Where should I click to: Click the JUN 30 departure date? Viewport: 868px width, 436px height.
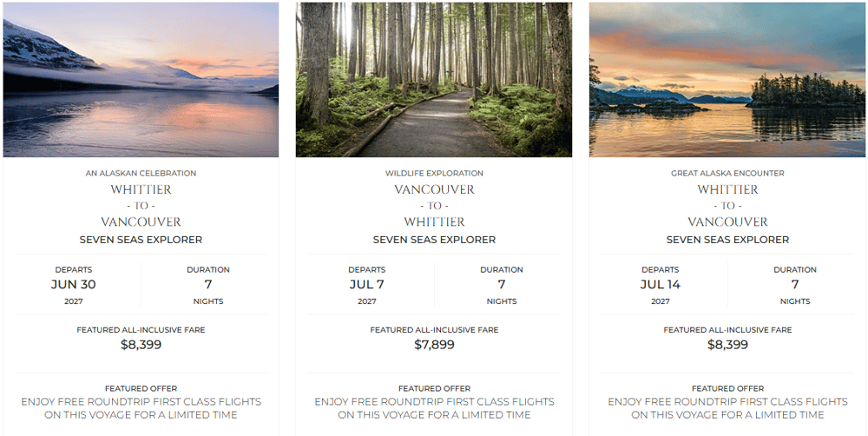(x=74, y=285)
